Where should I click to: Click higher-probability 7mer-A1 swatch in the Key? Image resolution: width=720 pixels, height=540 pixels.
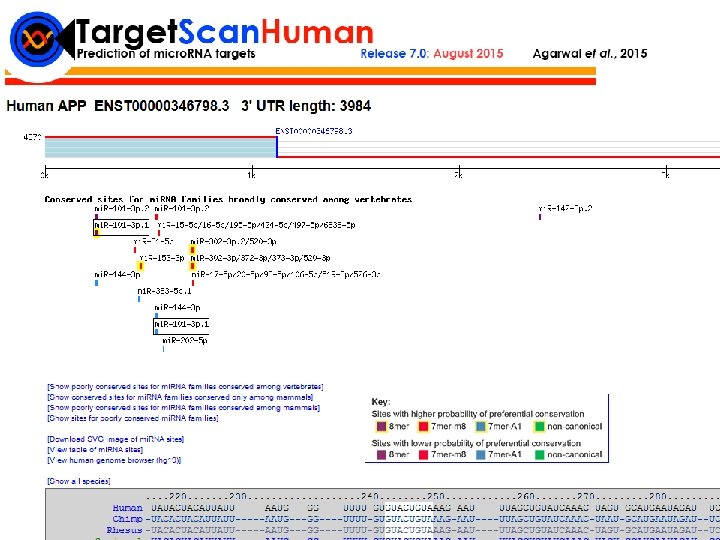(481, 427)
